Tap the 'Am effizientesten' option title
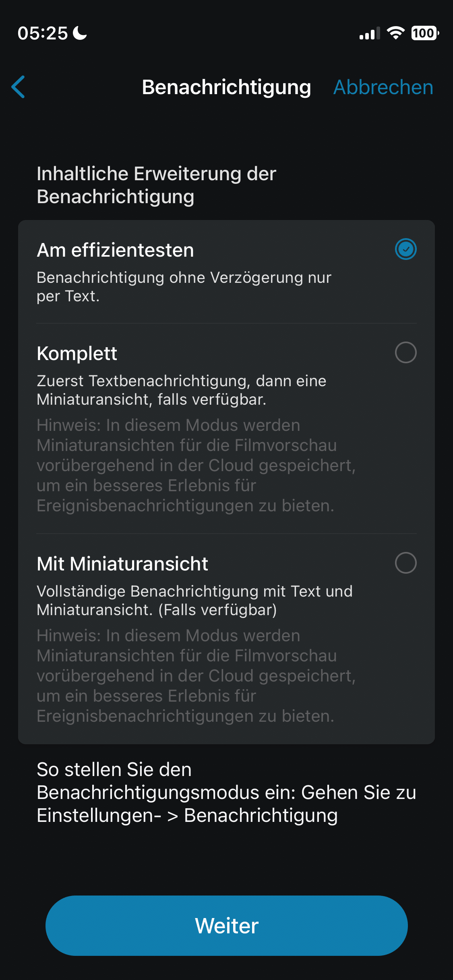Image resolution: width=453 pixels, height=980 pixels. [116, 250]
